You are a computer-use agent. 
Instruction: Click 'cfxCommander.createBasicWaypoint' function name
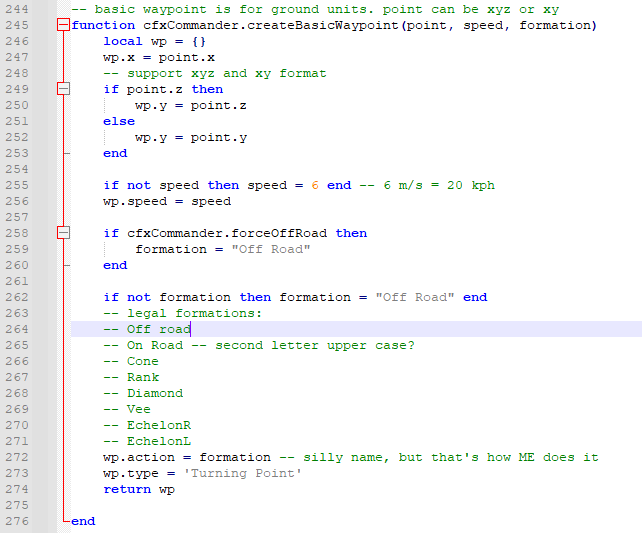(x=271, y=25)
